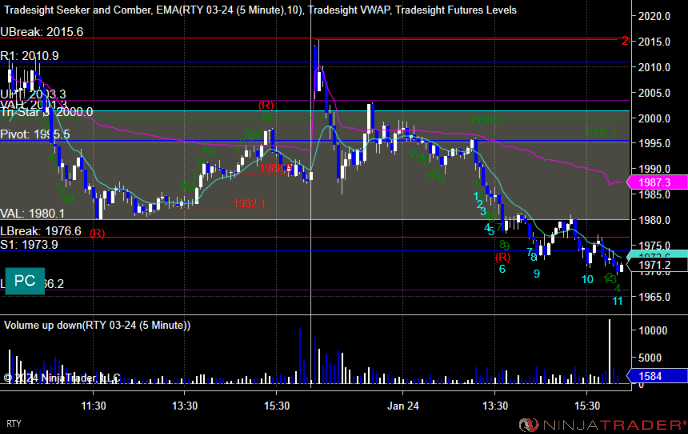This screenshot has height=434, width=688.
Task: Click the 1965.0 price axis label
Action: pos(654,297)
